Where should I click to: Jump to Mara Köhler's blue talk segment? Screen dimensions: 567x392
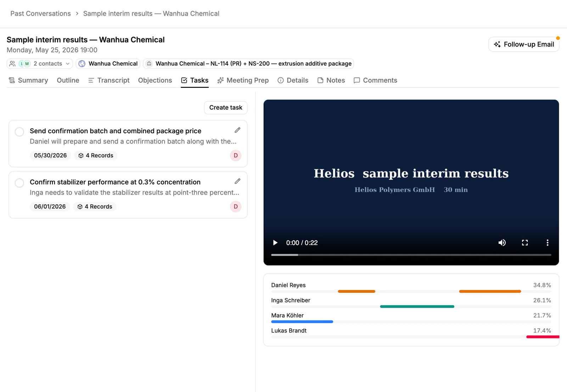coord(302,322)
